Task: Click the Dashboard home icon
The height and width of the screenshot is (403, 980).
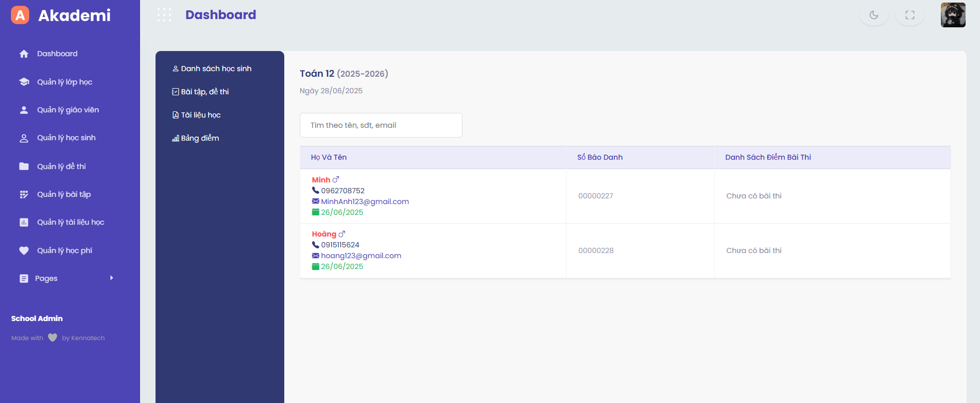Action: (x=24, y=54)
